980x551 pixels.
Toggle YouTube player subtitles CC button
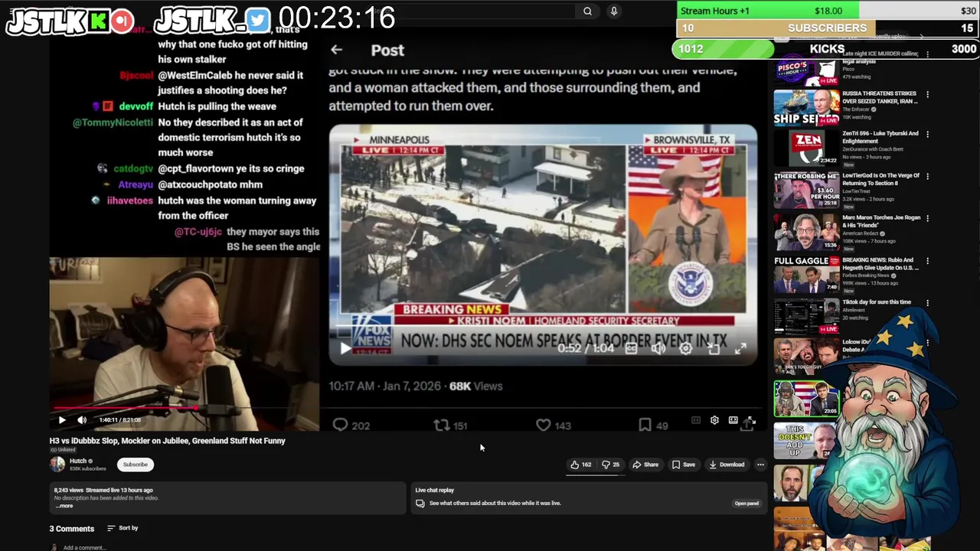click(x=696, y=420)
